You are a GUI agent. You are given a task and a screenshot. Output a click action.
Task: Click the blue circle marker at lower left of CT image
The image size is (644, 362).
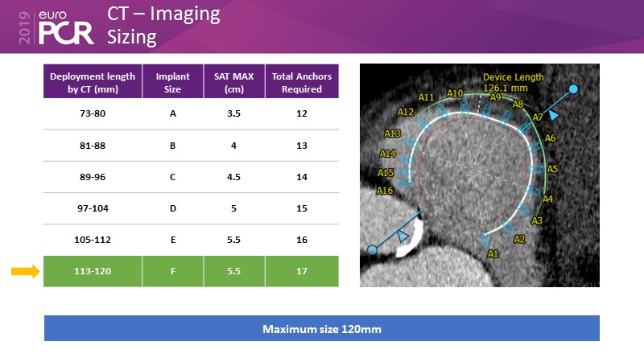click(x=372, y=250)
